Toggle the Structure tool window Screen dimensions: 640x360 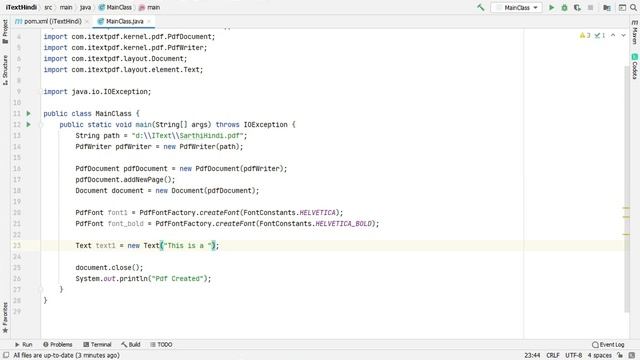(5, 70)
